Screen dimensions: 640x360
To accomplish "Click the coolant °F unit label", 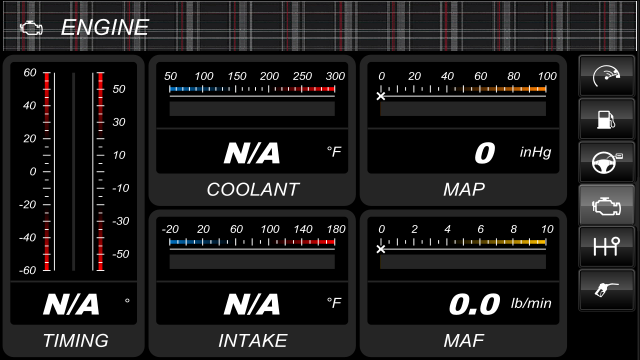I will 334,152.
